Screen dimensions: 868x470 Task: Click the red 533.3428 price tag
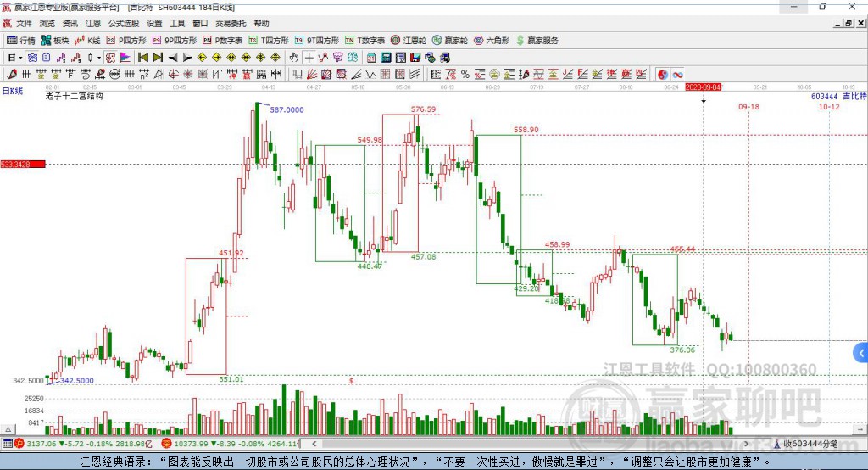point(23,164)
